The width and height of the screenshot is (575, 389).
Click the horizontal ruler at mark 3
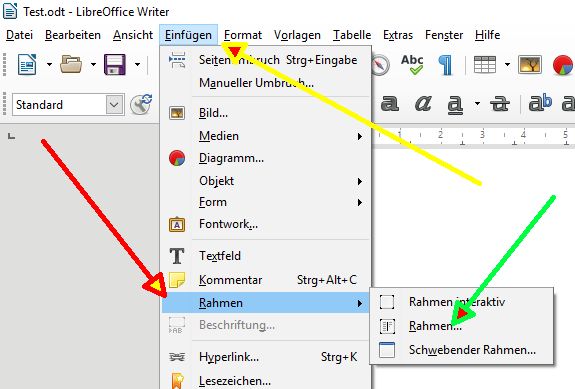(x=482, y=135)
